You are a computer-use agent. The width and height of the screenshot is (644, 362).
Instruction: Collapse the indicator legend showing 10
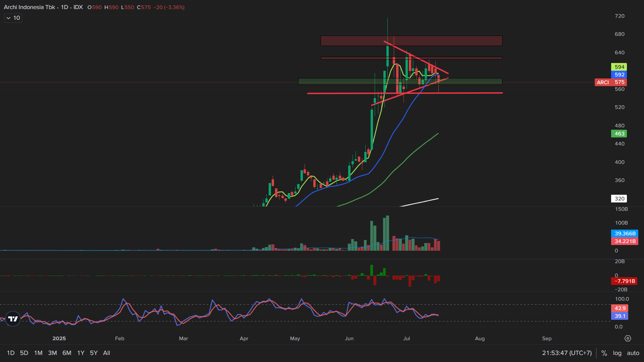pos(13,18)
